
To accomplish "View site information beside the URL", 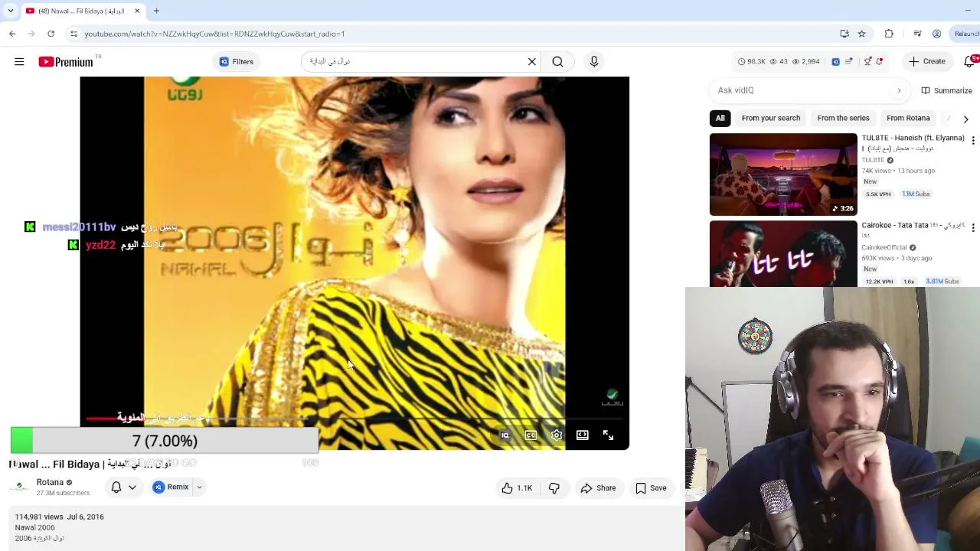I will 73,34.
